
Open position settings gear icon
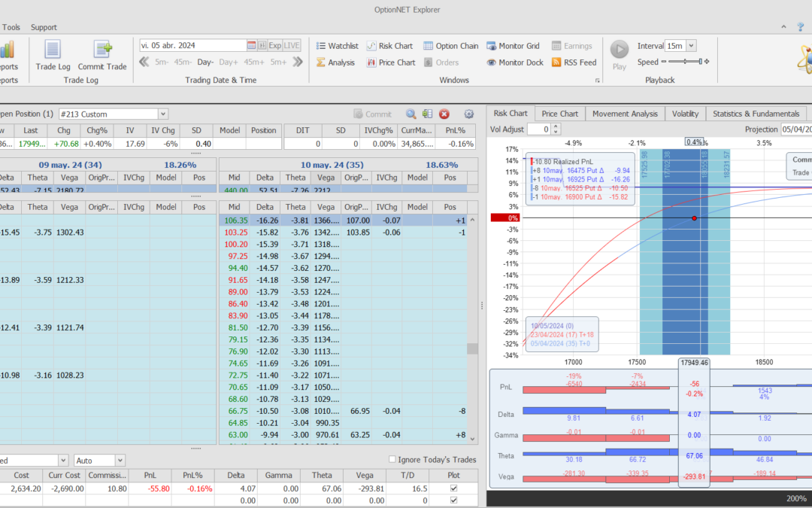click(469, 114)
